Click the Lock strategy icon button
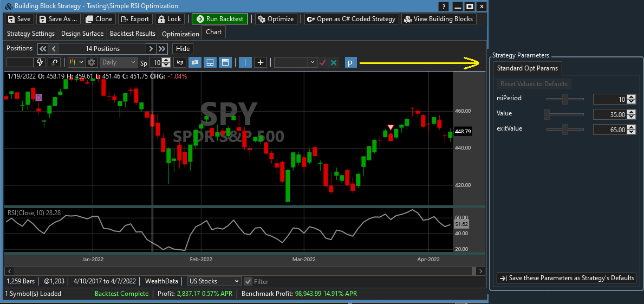Image resolution: width=644 pixels, height=304 pixels. pyautogui.click(x=170, y=19)
